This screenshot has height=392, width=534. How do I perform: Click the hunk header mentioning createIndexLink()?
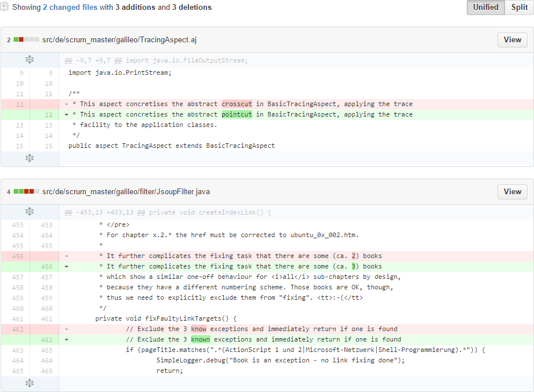coord(168,212)
